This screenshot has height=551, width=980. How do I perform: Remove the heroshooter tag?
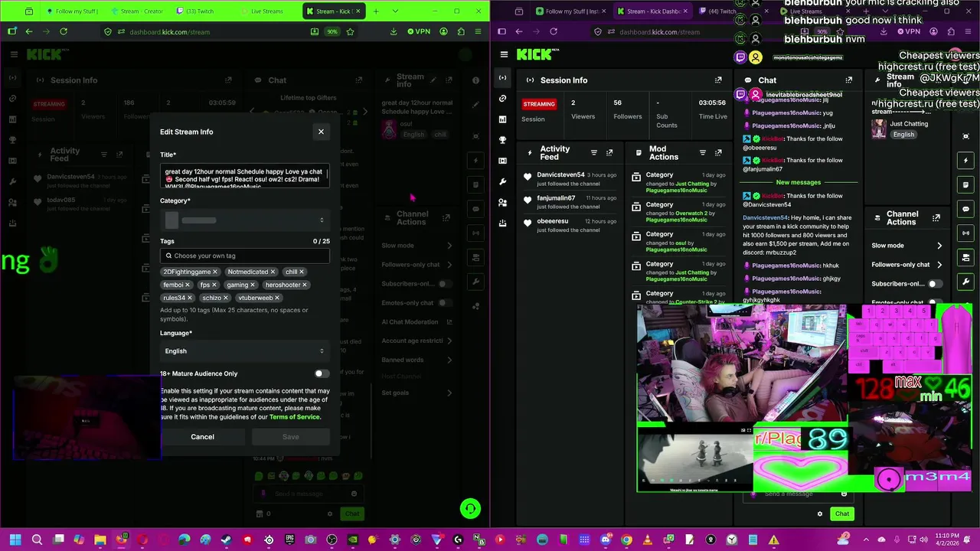(x=305, y=285)
